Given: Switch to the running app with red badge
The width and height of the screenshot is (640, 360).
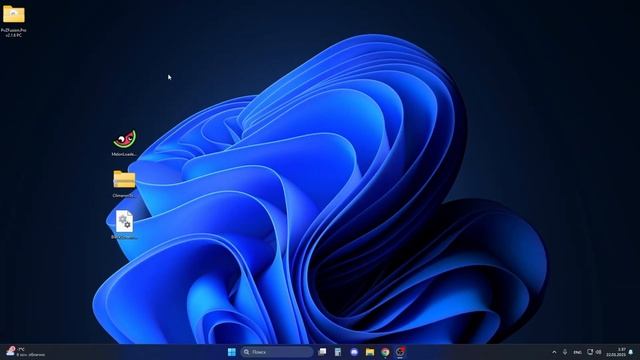Looking at the screenshot, I should coord(401,352).
